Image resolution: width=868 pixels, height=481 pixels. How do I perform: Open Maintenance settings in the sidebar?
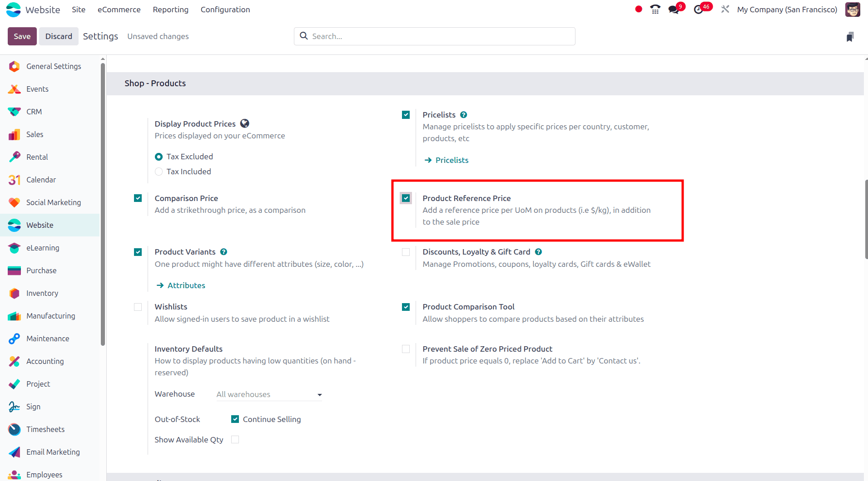pos(50,339)
